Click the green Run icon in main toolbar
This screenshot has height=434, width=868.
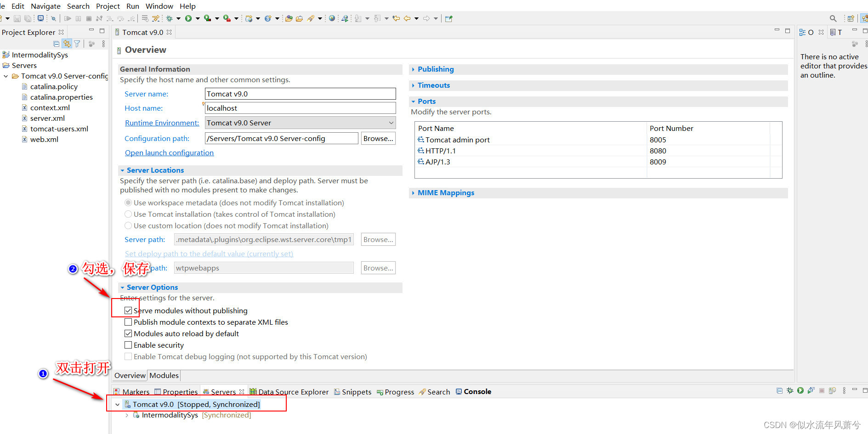(188, 18)
